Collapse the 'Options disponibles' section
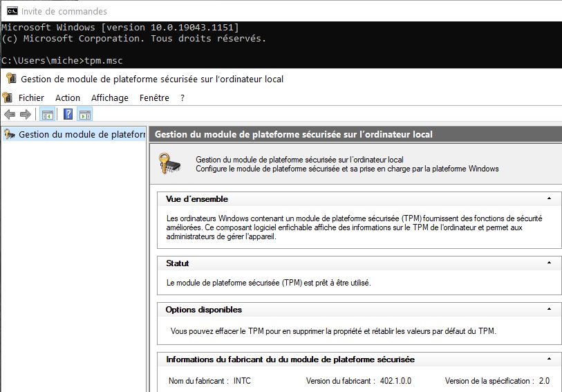The image size is (562, 392). (x=549, y=309)
